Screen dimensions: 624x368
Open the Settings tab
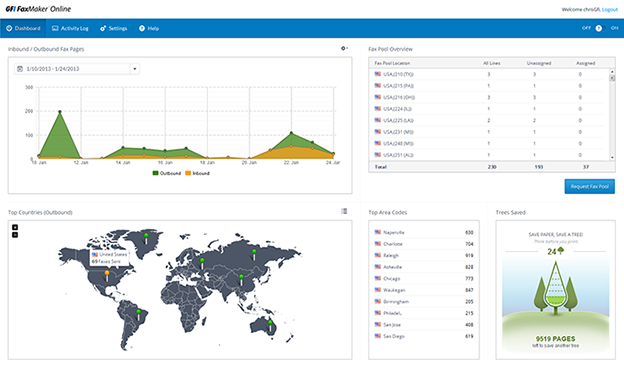pos(113,28)
